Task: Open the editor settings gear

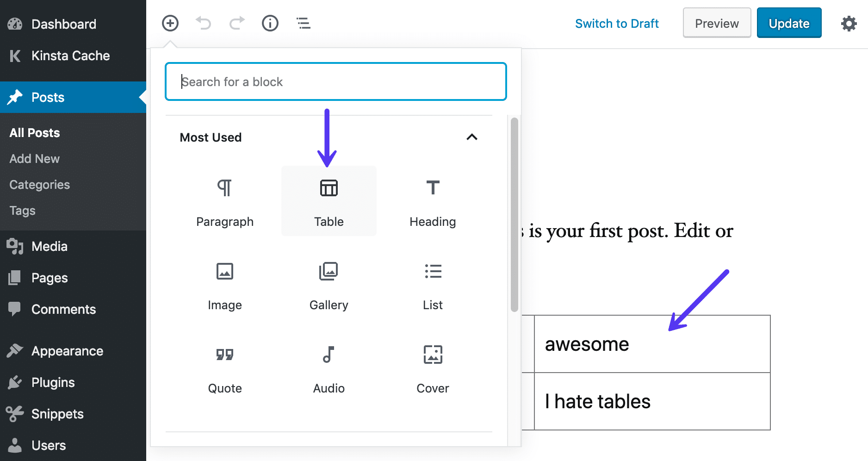Action: 849,23
